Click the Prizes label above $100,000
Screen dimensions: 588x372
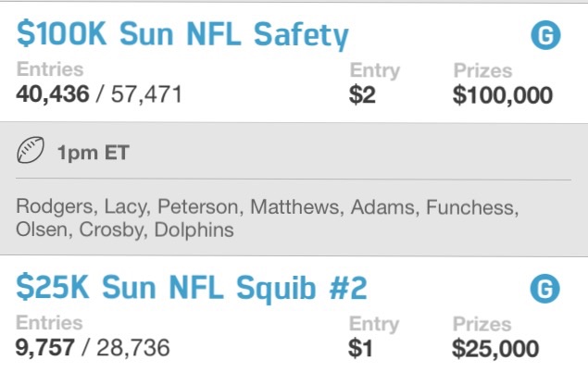tap(482, 70)
